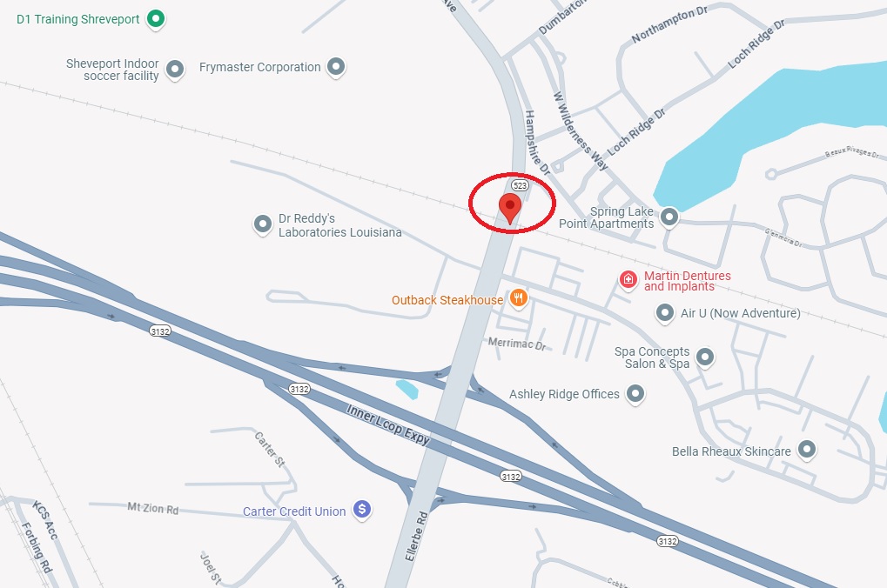Click the Martin Dentures medical pin icon
887x588 pixels.
pos(628,279)
